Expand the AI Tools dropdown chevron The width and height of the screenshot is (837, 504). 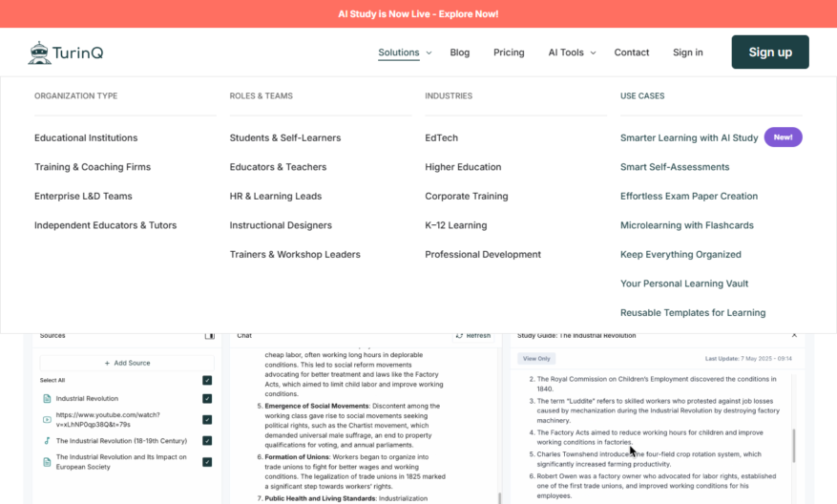tap(593, 52)
